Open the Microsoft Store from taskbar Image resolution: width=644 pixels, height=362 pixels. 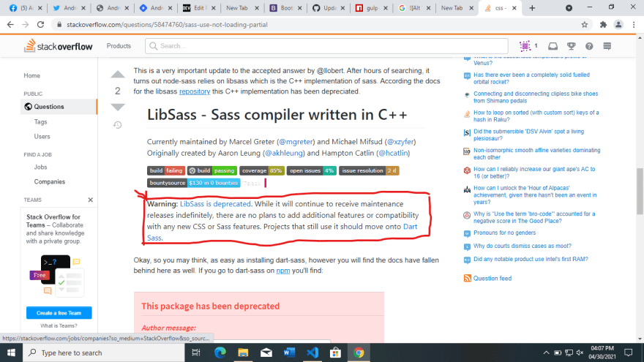point(336,352)
